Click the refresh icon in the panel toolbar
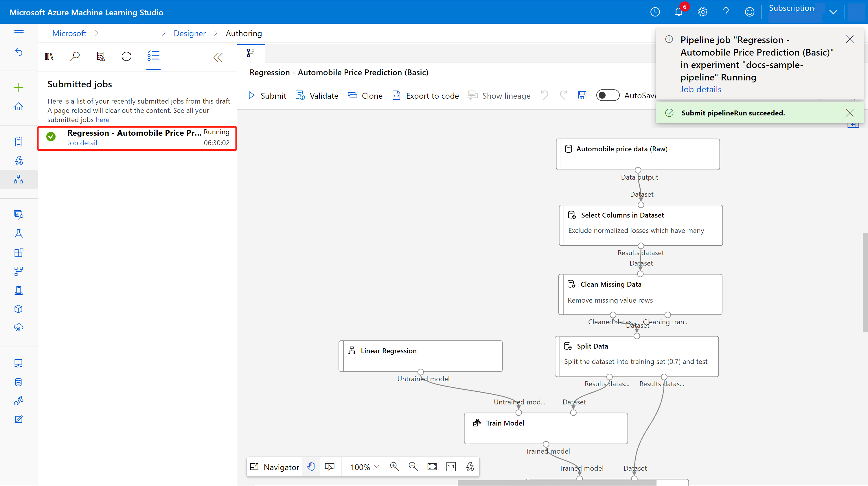Image resolution: width=868 pixels, height=486 pixels. coord(126,57)
